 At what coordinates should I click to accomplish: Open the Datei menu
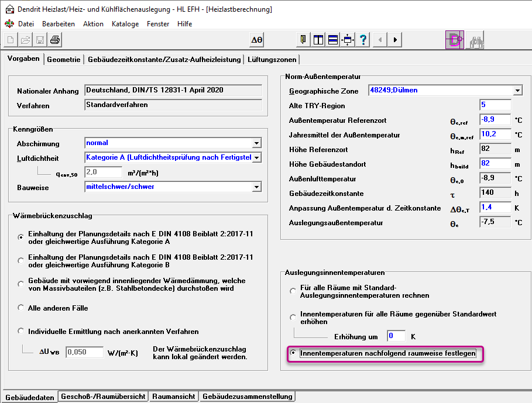[x=26, y=24]
